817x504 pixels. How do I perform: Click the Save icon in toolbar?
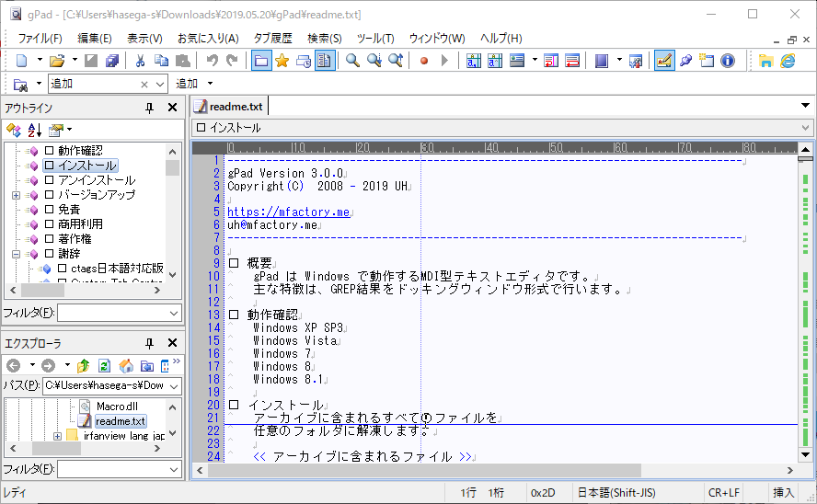[x=91, y=61]
